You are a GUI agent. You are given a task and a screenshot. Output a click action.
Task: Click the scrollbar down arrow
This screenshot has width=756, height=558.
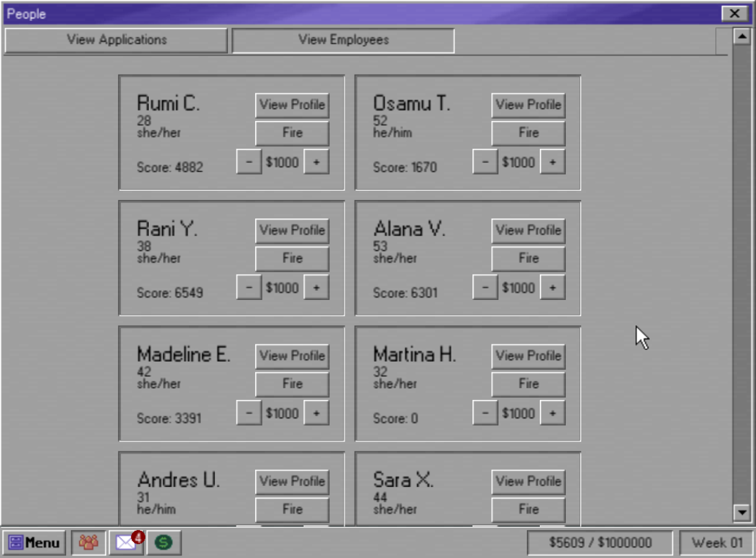click(x=741, y=512)
